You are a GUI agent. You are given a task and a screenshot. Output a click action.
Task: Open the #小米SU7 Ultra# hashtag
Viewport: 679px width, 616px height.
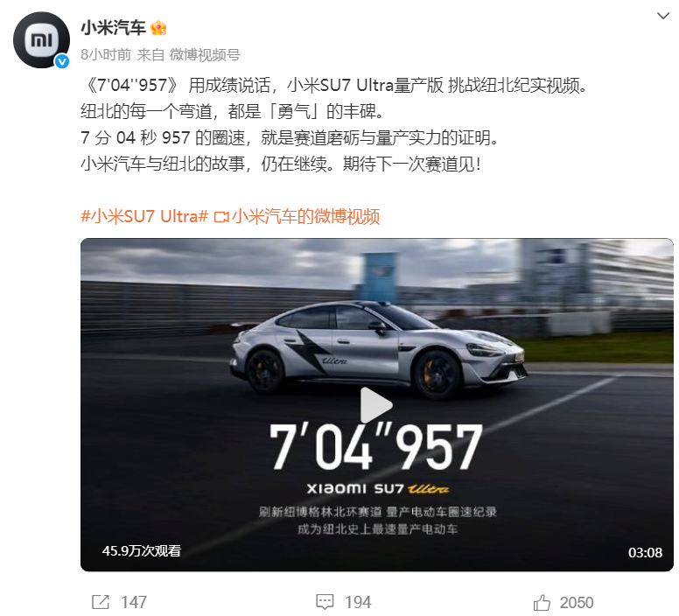pos(144,216)
